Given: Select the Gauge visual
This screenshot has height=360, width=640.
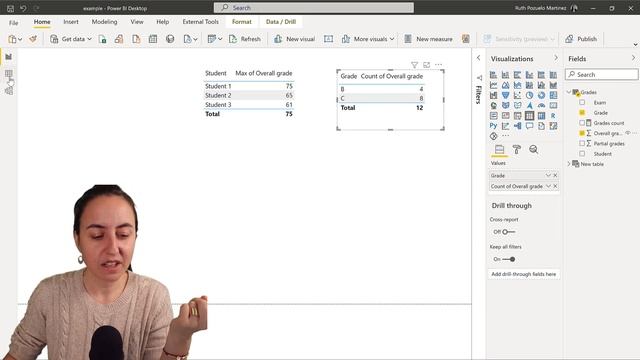Looking at the screenshot, I should pyautogui.click(x=541, y=105).
